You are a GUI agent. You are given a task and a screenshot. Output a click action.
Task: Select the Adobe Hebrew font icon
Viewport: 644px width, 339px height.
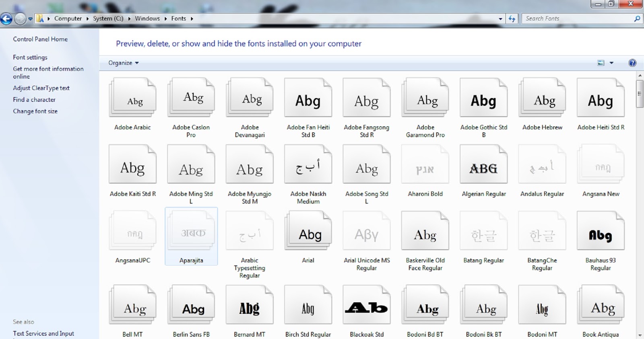coord(542,98)
